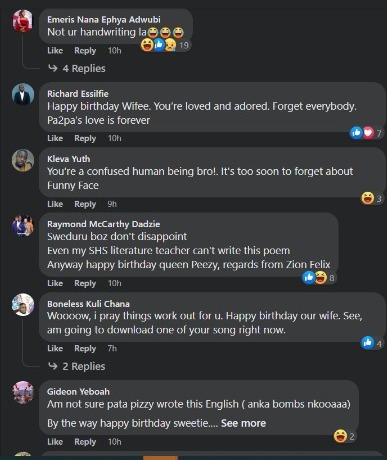Open Richard Essilfie's profile picture
Image resolution: width=387 pixels, height=460 pixels.
(23, 94)
